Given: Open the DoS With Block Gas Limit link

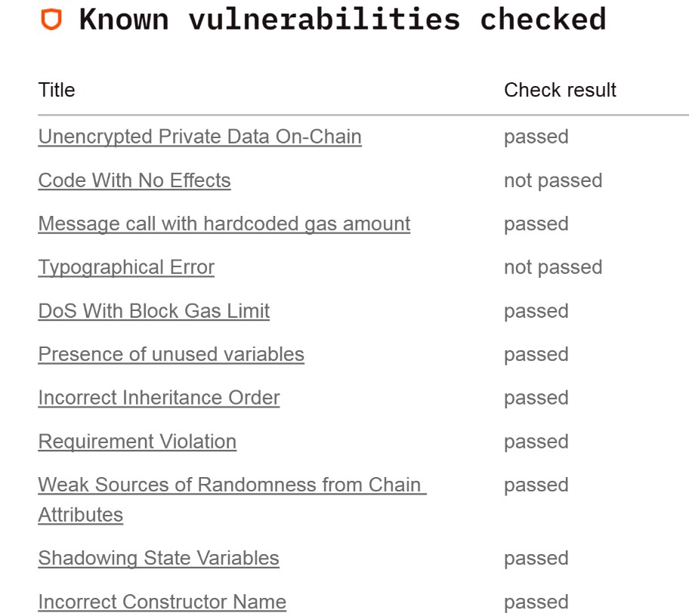Looking at the screenshot, I should click(153, 311).
